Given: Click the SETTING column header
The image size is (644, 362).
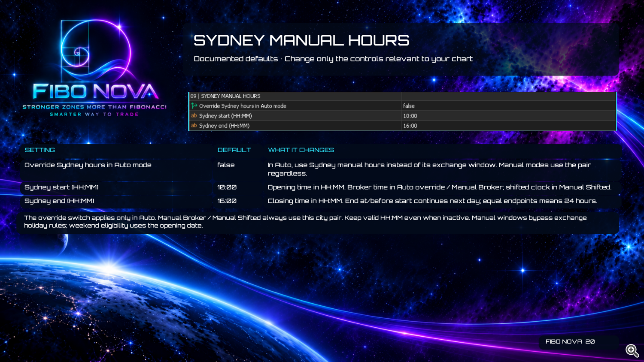Looking at the screenshot, I should tap(40, 150).
